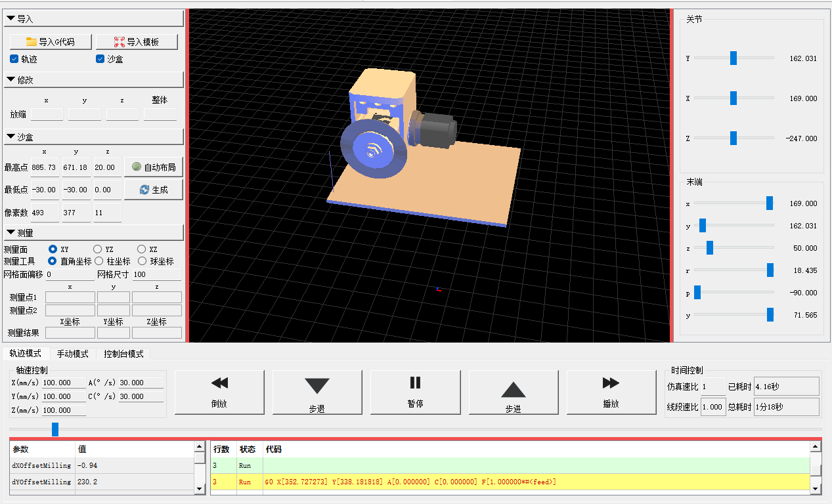Collapse the 修改 modify section

[93, 80]
